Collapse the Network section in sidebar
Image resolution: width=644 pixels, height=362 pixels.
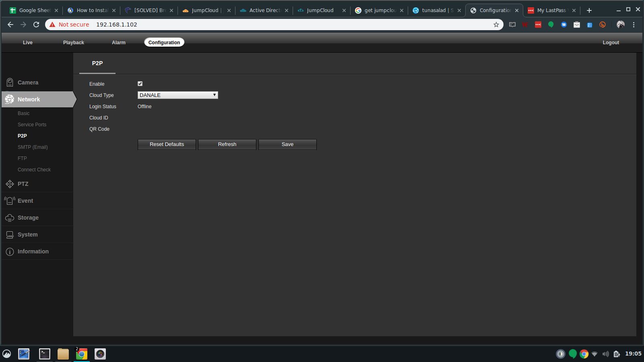28,99
